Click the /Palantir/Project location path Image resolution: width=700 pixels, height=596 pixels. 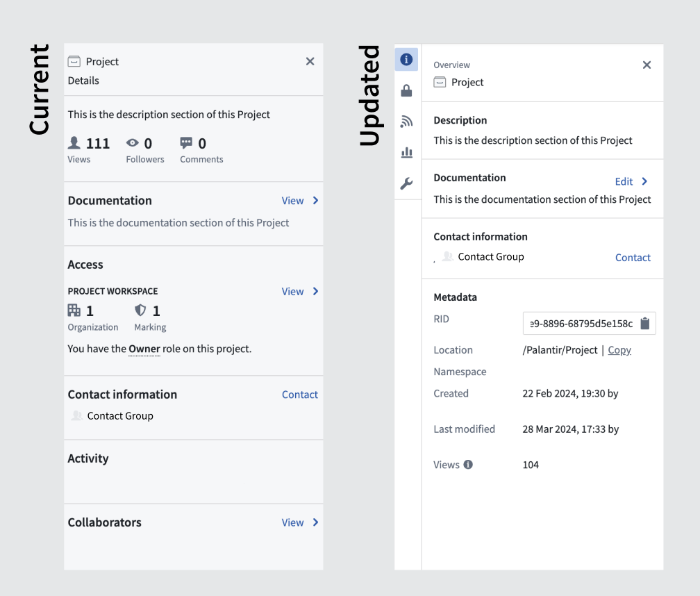point(560,350)
